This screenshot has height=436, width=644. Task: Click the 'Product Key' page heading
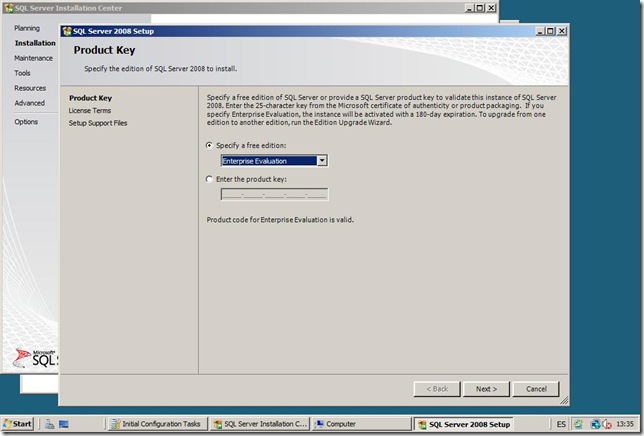click(104, 50)
